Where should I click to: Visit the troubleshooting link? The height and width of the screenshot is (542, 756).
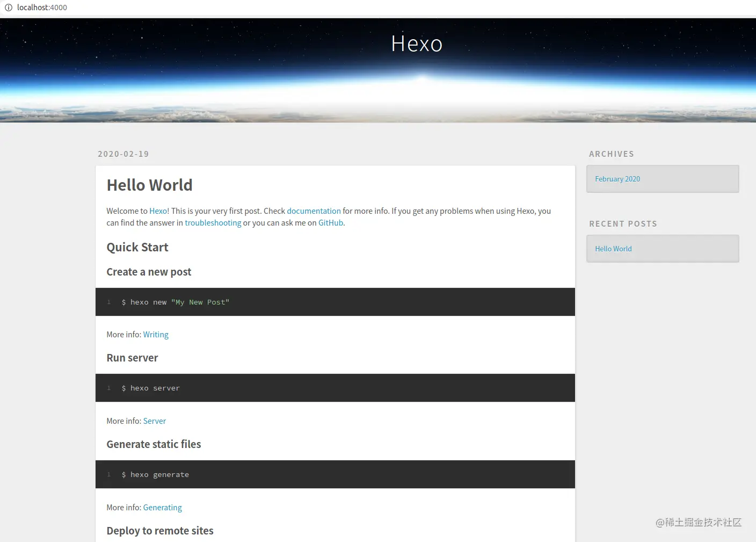click(213, 223)
